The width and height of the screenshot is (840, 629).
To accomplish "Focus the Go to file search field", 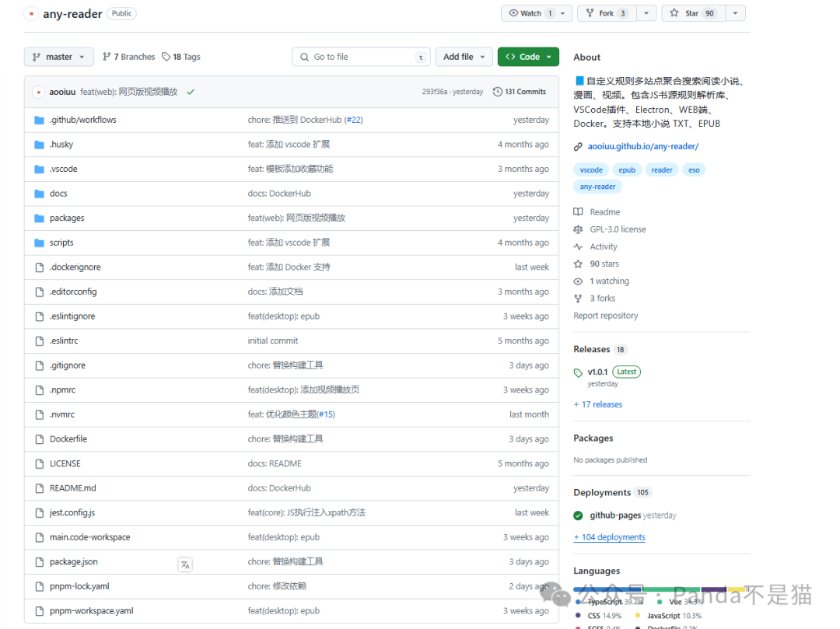I will [x=361, y=57].
